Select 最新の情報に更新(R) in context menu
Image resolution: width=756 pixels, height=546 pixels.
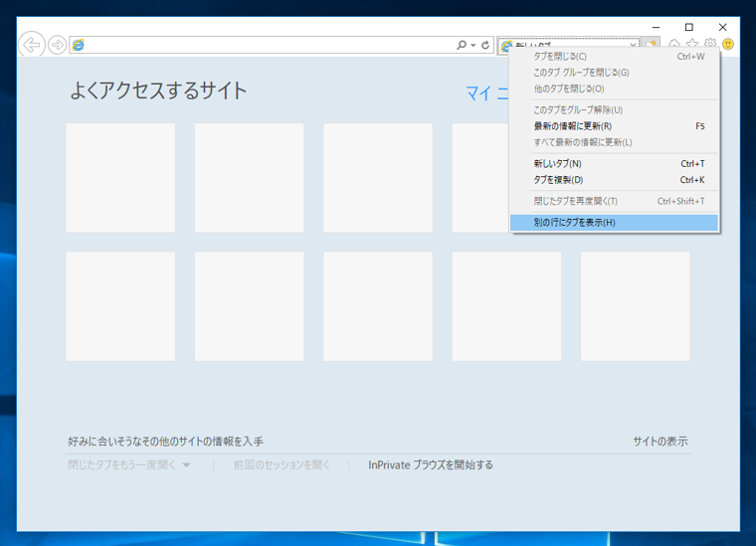tap(615, 126)
